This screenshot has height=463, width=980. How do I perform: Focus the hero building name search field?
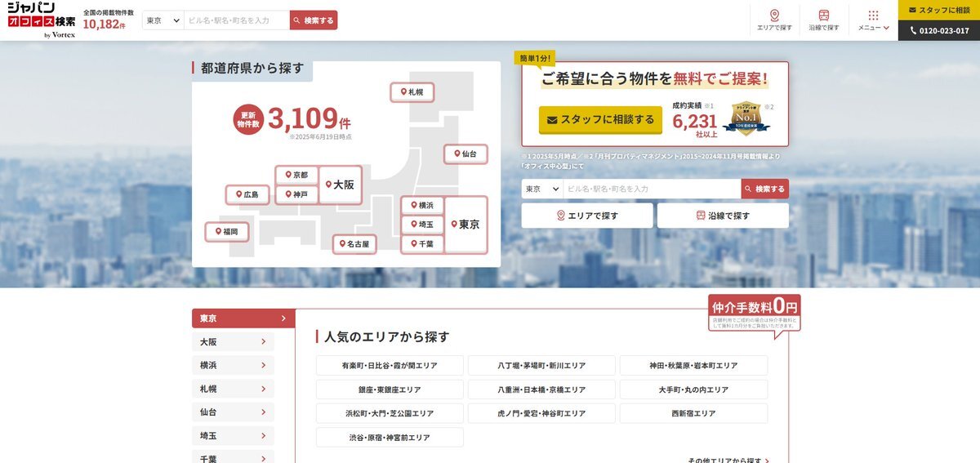(x=652, y=189)
